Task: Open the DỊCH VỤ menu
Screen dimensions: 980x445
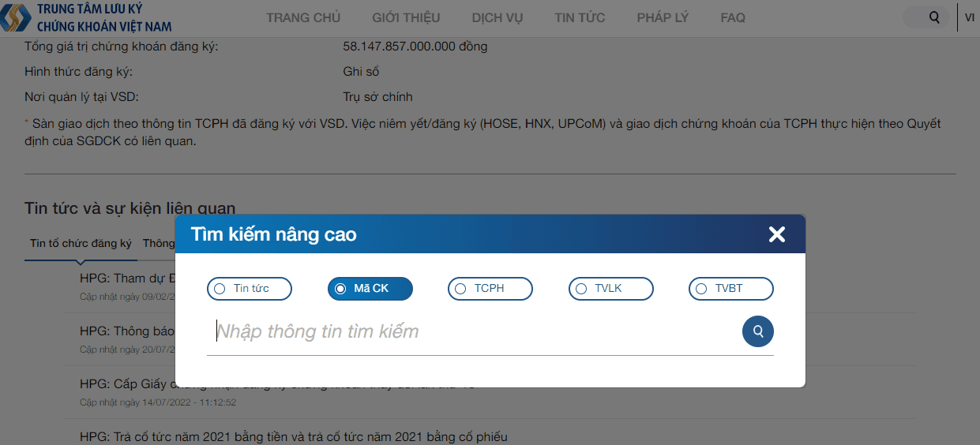Action: 498,17
